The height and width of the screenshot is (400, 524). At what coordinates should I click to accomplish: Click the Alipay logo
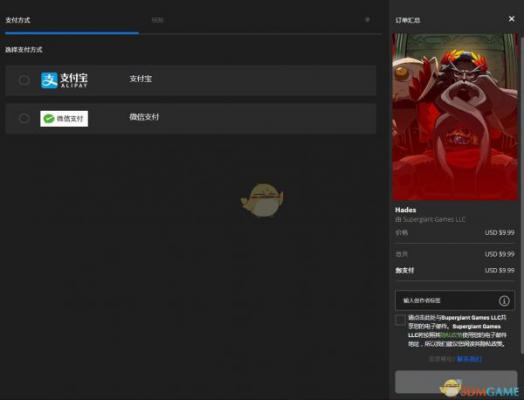click(64, 80)
